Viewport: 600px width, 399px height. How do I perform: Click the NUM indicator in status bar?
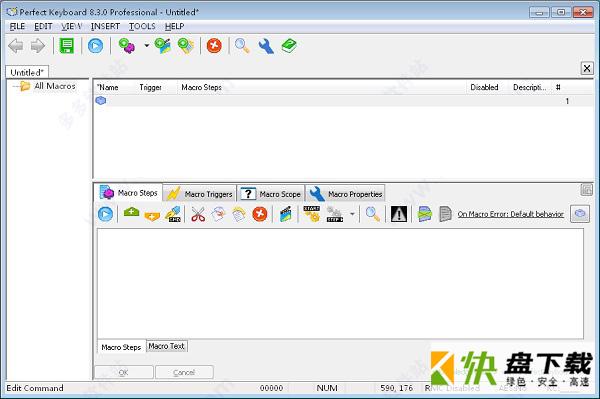pyautogui.click(x=327, y=388)
